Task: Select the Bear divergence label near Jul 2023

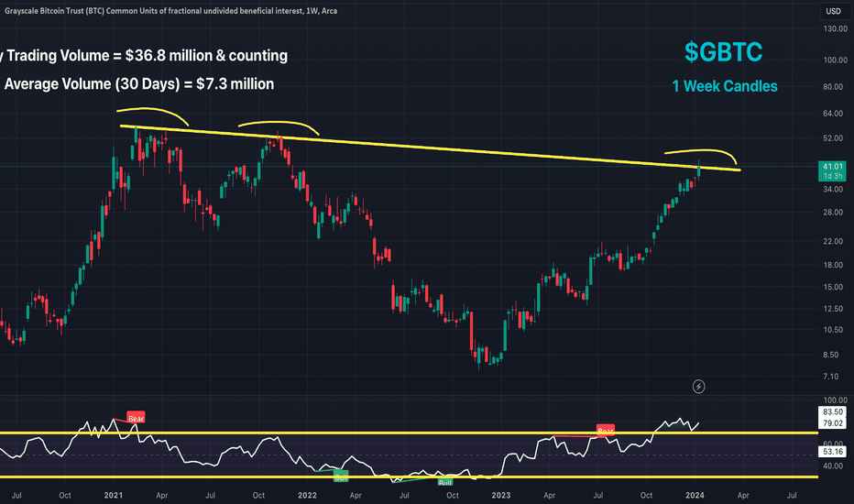Action: [x=605, y=430]
